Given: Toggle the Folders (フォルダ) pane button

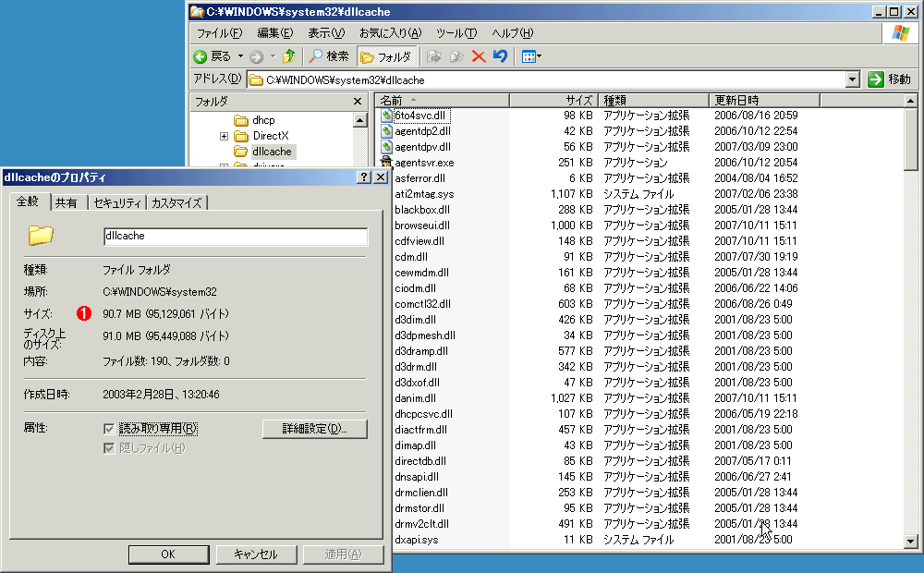Looking at the screenshot, I should click(386, 56).
